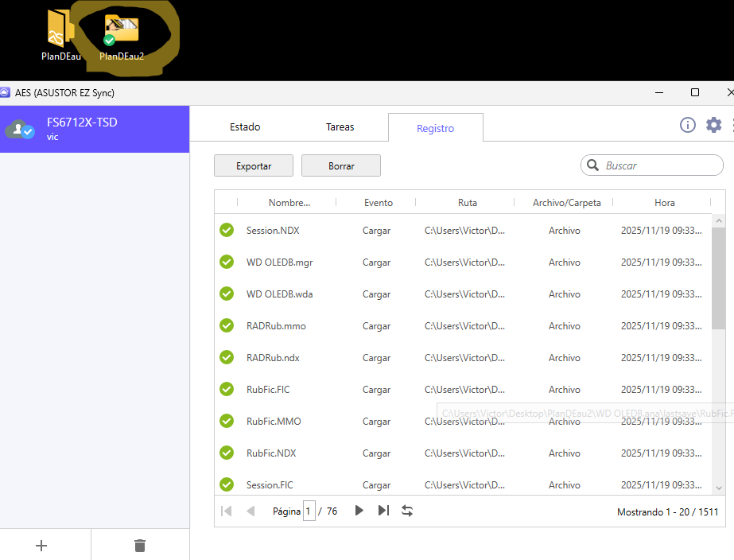The height and width of the screenshot is (560, 734).
Task: Click the trash delete connection icon
Action: click(x=140, y=545)
